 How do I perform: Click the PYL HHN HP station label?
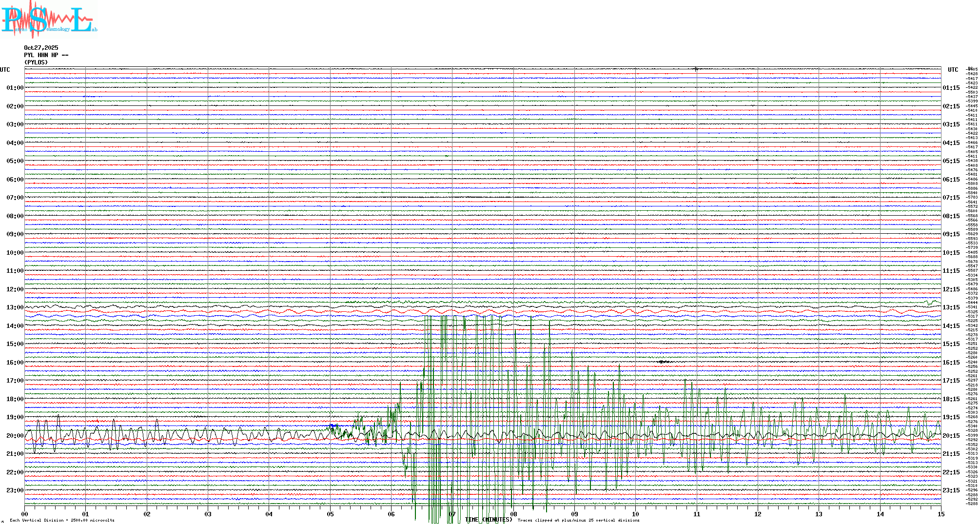46,55
